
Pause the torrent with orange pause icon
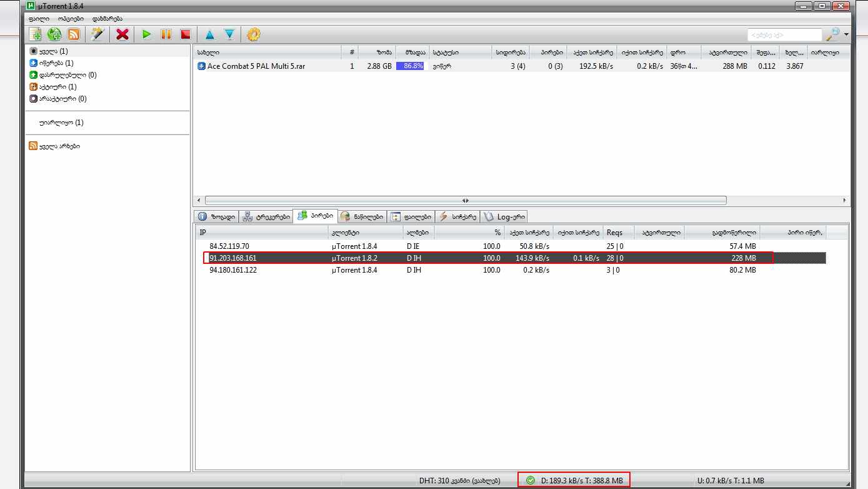point(166,34)
